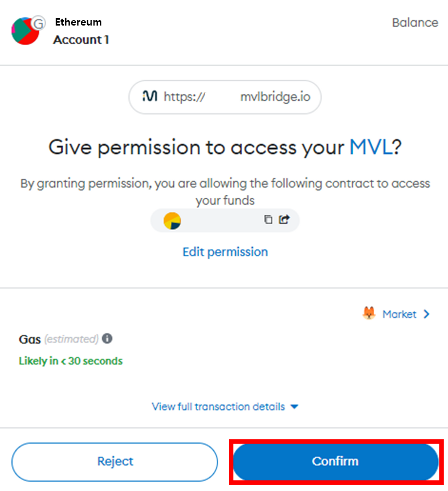Screen dimensions: 448x491
Task: Click the gas info icon
Action: click(107, 339)
